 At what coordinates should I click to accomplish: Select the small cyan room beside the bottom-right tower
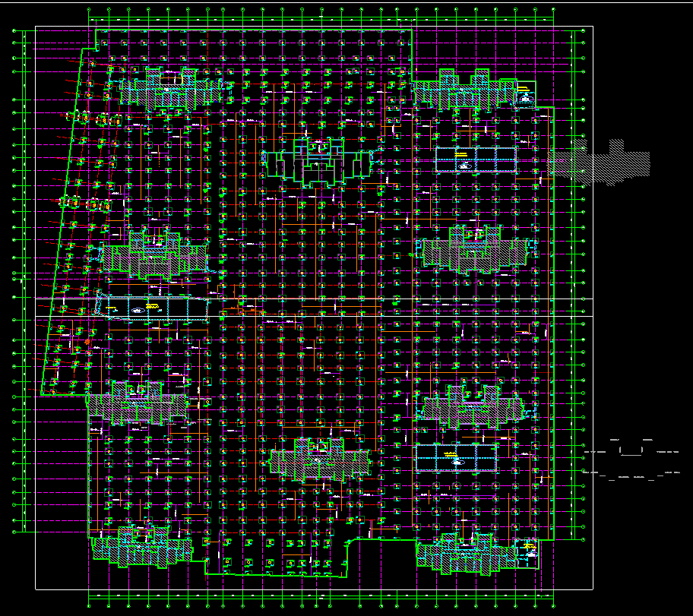527,554
